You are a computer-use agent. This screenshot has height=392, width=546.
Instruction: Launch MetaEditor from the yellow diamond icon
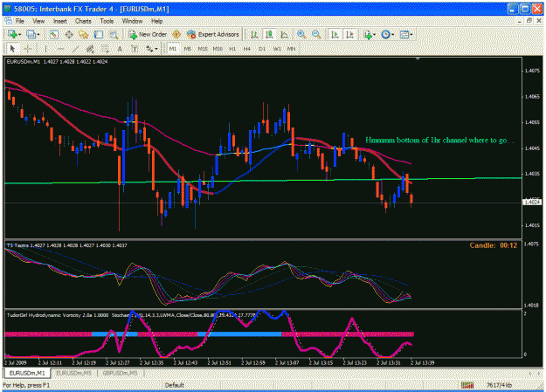tap(176, 34)
